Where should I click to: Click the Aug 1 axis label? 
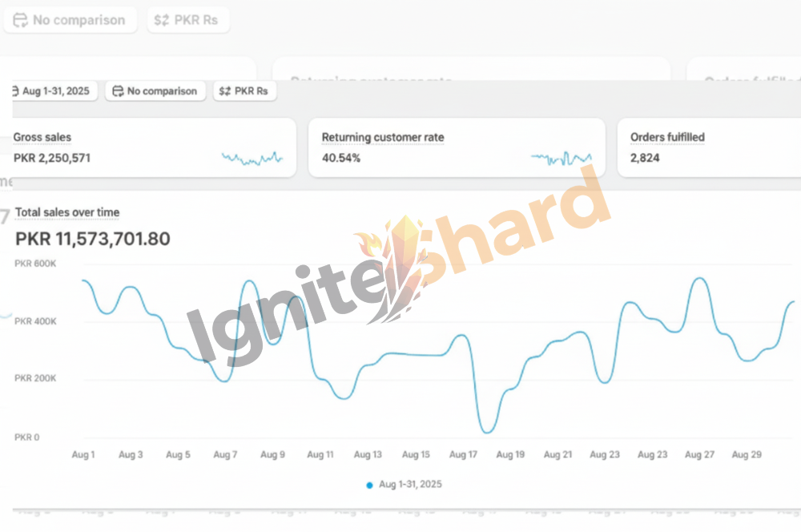[83, 454]
